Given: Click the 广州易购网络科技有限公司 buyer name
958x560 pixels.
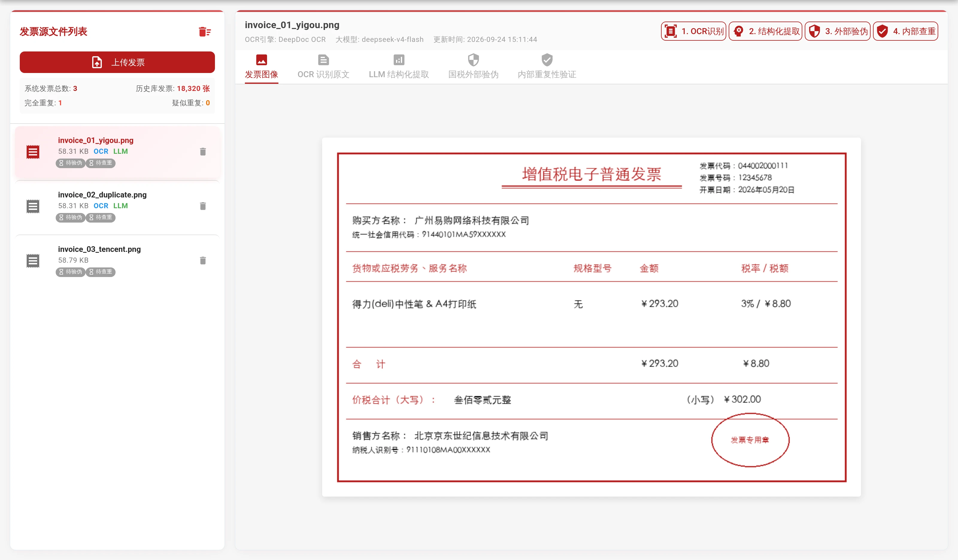Looking at the screenshot, I should click(472, 220).
